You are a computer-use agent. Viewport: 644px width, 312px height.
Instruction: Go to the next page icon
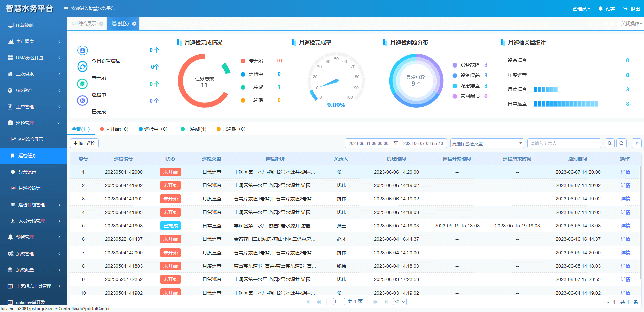tap(375, 302)
